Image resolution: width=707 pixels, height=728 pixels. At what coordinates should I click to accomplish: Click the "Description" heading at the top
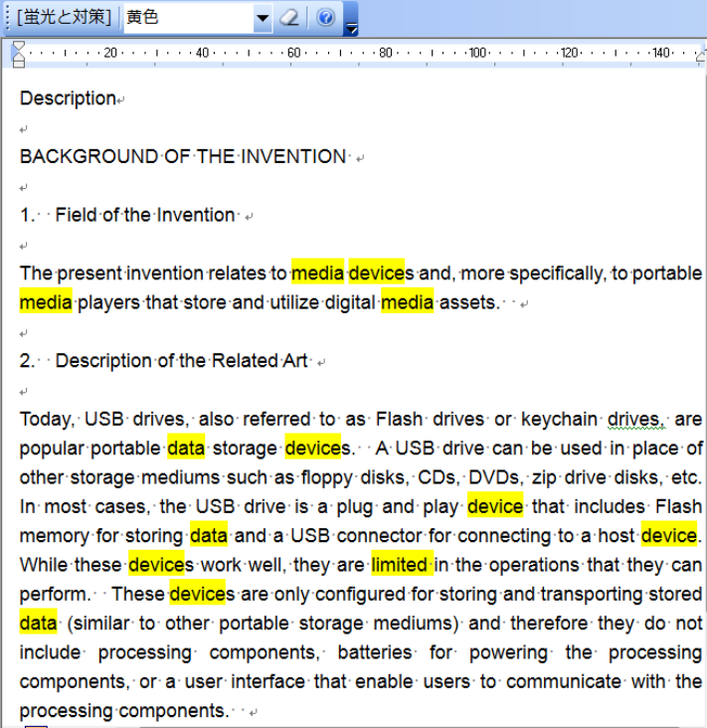68,98
